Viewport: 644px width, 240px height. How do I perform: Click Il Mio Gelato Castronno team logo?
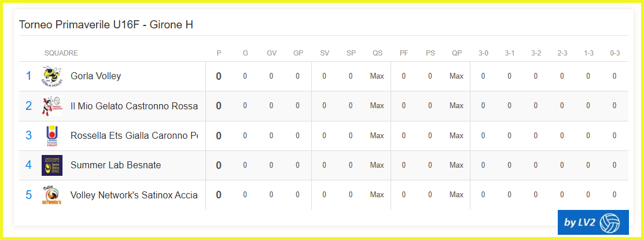pyautogui.click(x=51, y=106)
